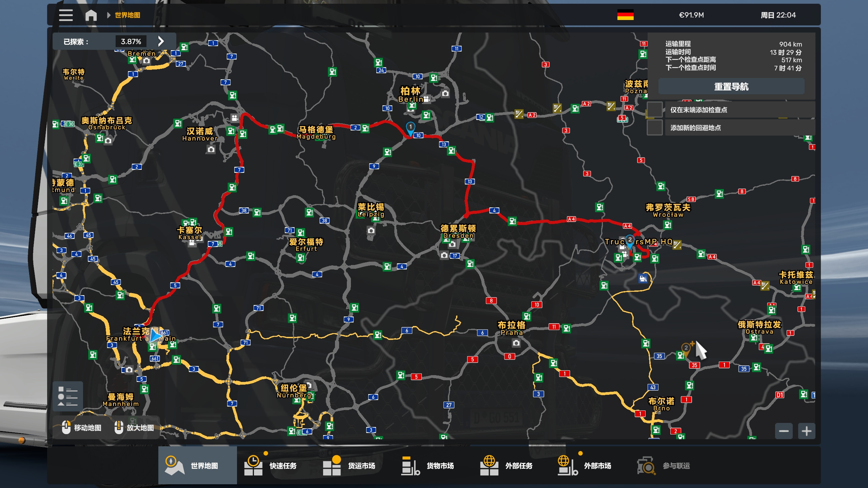Click the 周日 22:04 clock display
868x488 pixels.
[x=778, y=15]
